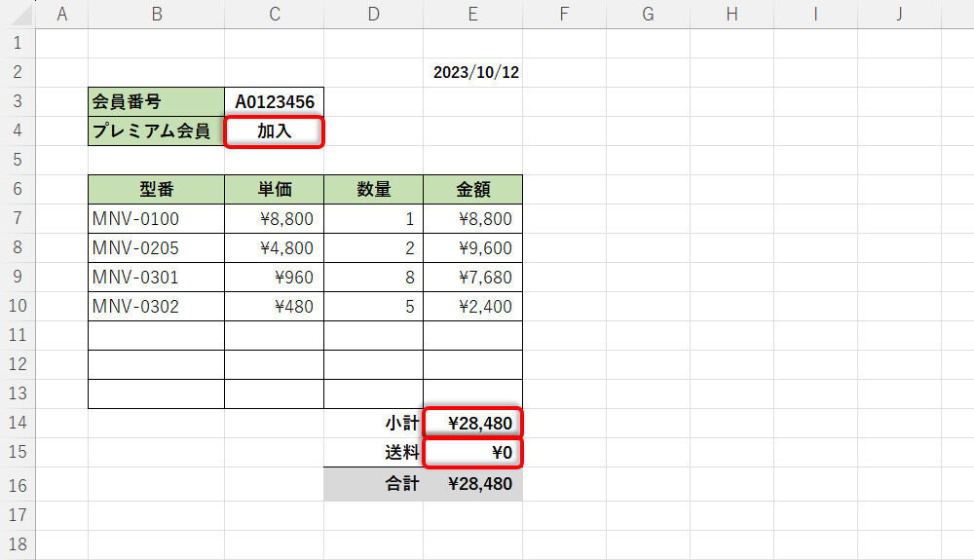Select column H header

pyautogui.click(x=732, y=15)
